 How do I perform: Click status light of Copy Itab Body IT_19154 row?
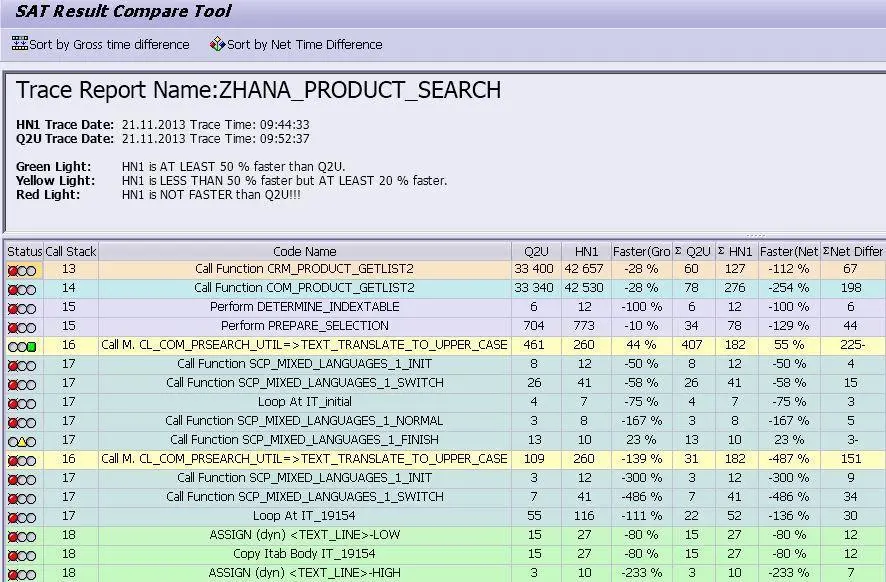point(21,555)
